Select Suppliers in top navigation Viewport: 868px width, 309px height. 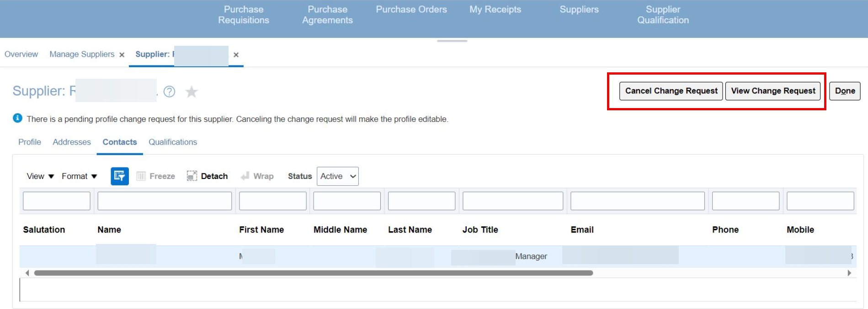pos(579,9)
